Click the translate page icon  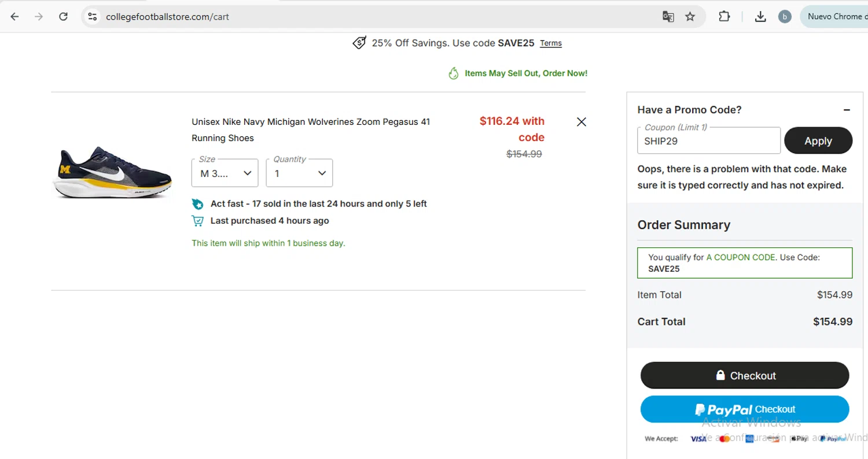668,17
